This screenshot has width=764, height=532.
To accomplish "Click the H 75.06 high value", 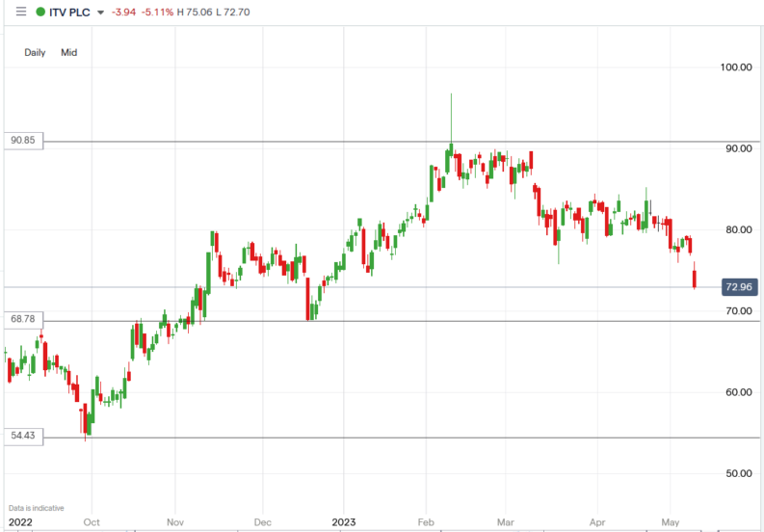I will pos(195,13).
